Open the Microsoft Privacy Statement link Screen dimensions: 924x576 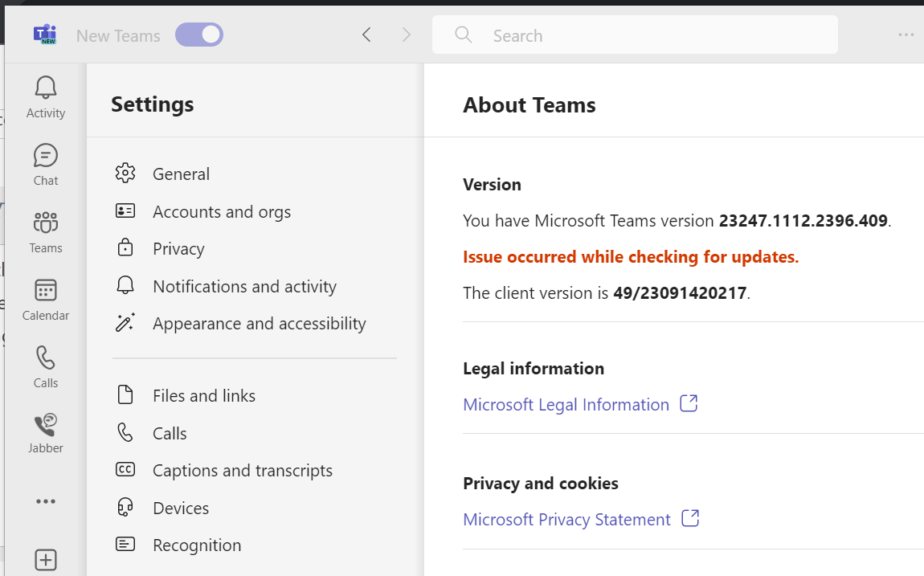[x=567, y=520]
